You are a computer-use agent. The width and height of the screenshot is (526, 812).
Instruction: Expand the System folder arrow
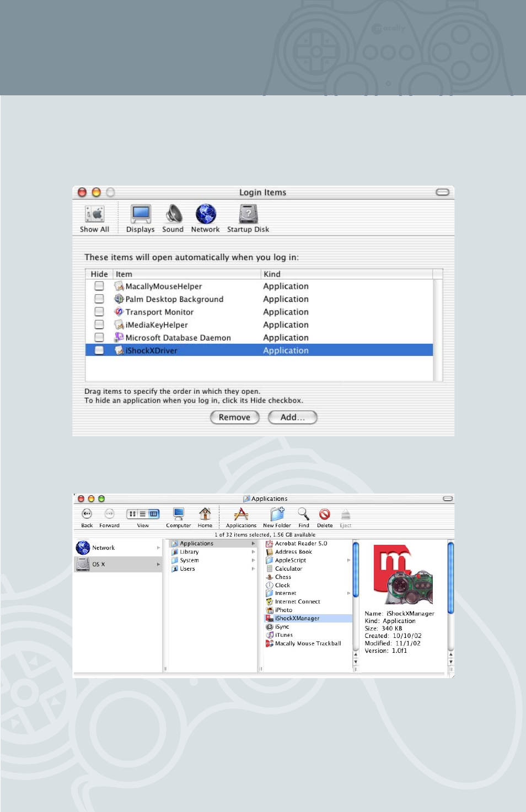[x=253, y=560]
